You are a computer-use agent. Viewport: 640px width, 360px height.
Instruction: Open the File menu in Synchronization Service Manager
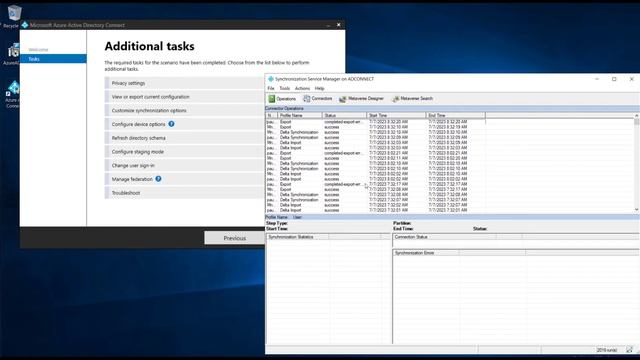tap(271, 88)
